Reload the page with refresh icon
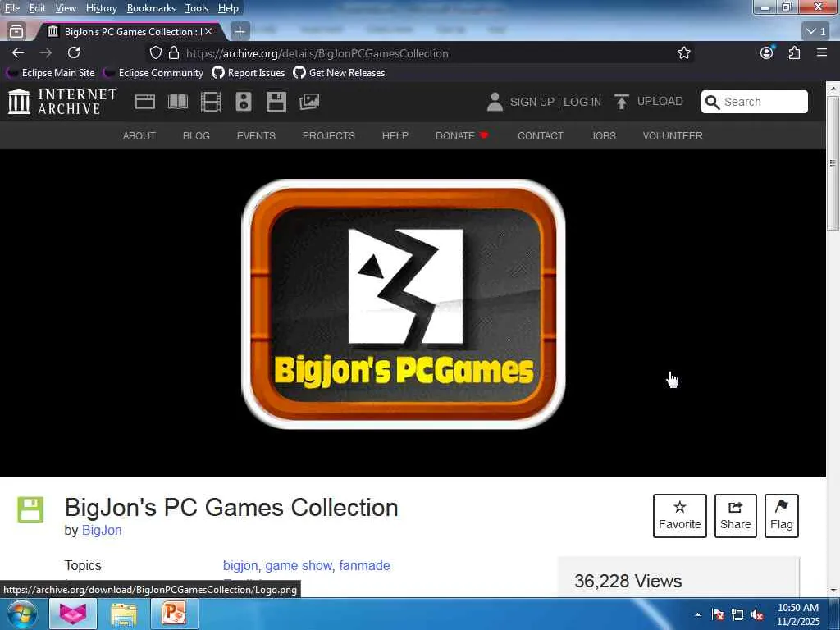Image resolution: width=840 pixels, height=630 pixels. coord(74,52)
